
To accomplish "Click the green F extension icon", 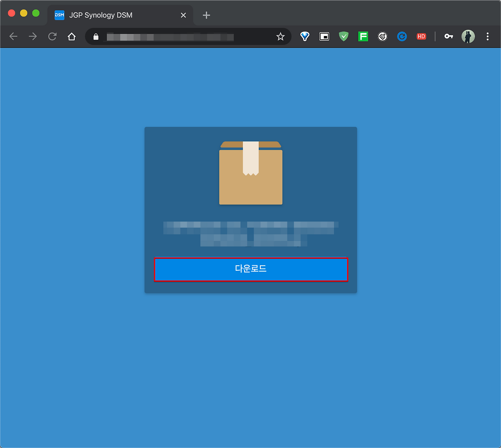I will point(363,36).
